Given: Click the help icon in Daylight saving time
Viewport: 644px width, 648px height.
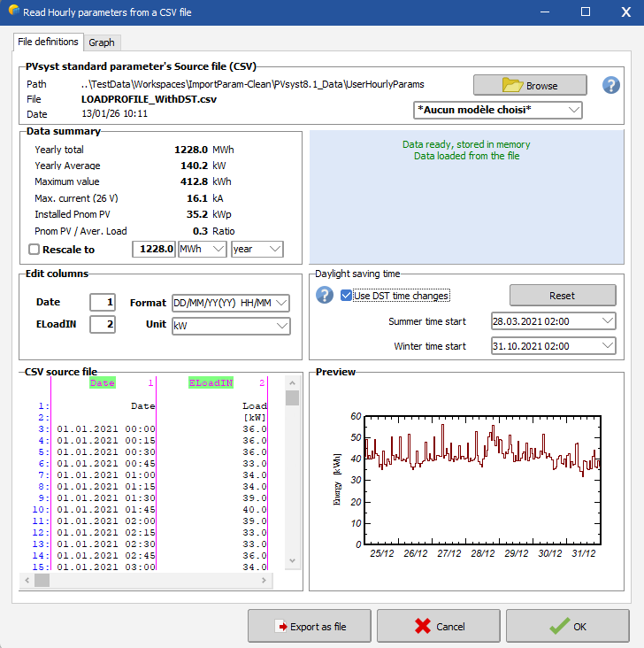Looking at the screenshot, I should 325,295.
